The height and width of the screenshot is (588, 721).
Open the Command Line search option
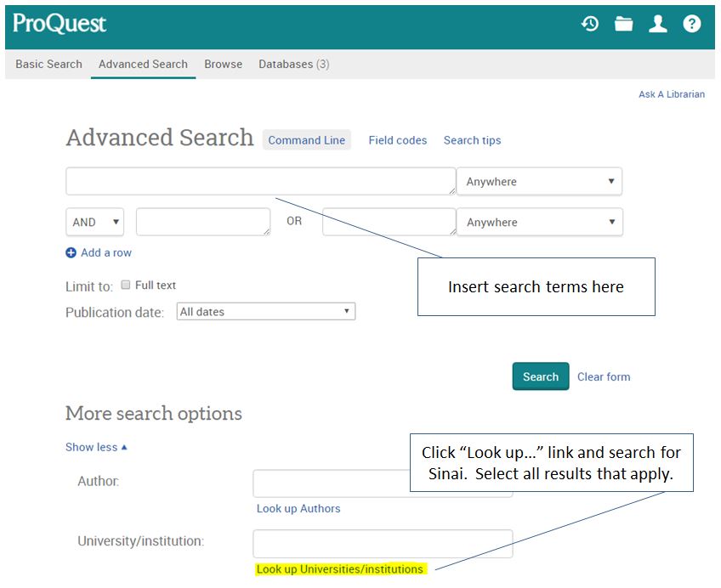tap(307, 140)
